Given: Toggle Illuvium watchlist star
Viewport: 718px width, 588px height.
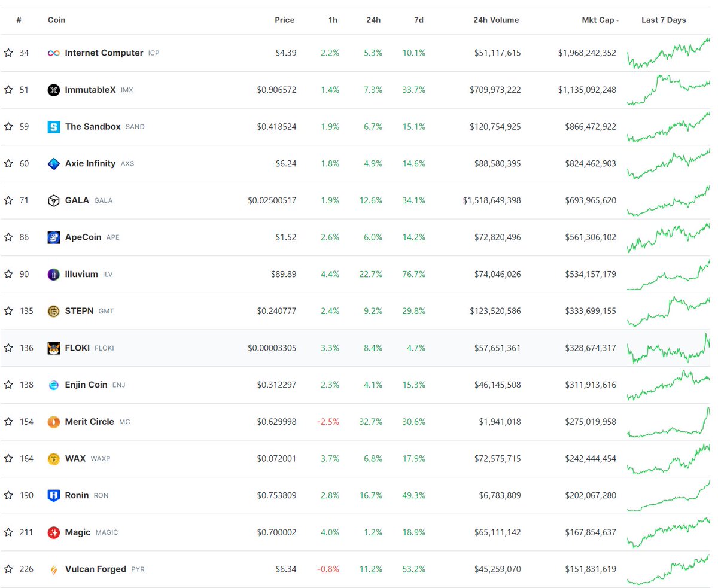Looking at the screenshot, I should pyautogui.click(x=8, y=274).
